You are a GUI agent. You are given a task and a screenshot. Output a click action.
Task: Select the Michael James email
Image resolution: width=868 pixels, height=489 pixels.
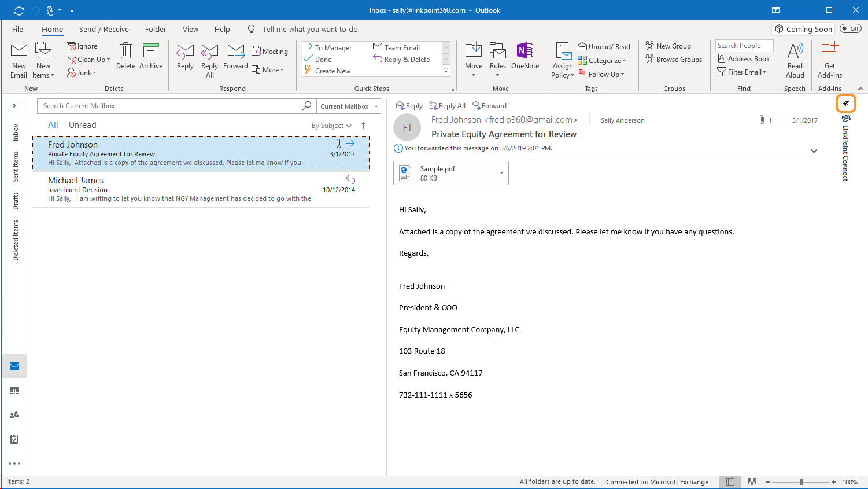201,189
